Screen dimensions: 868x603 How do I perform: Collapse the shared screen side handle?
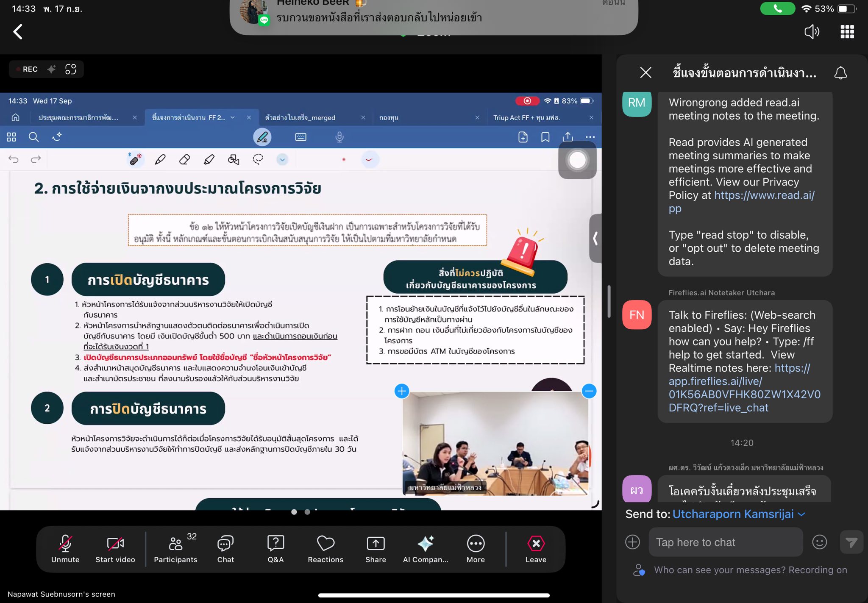(x=595, y=238)
